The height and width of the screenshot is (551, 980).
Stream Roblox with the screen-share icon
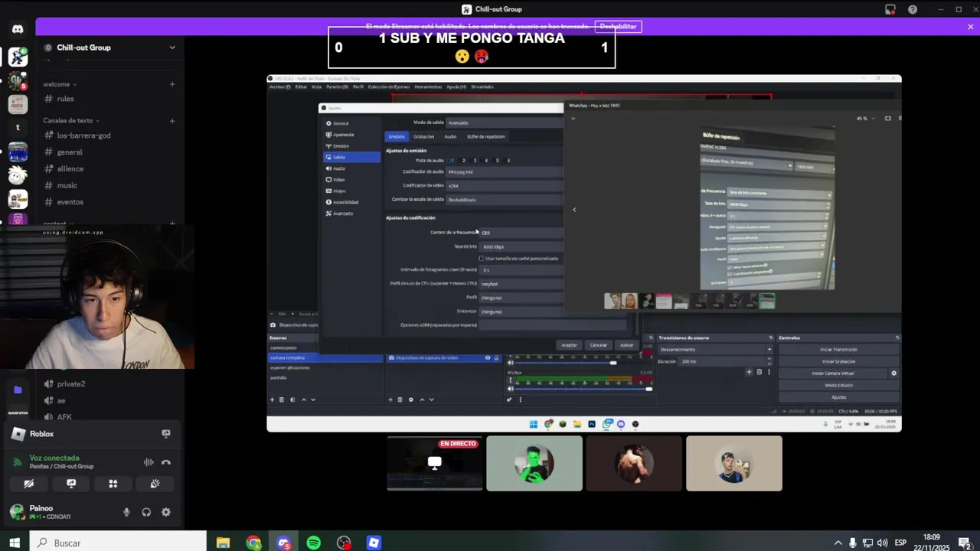click(166, 434)
